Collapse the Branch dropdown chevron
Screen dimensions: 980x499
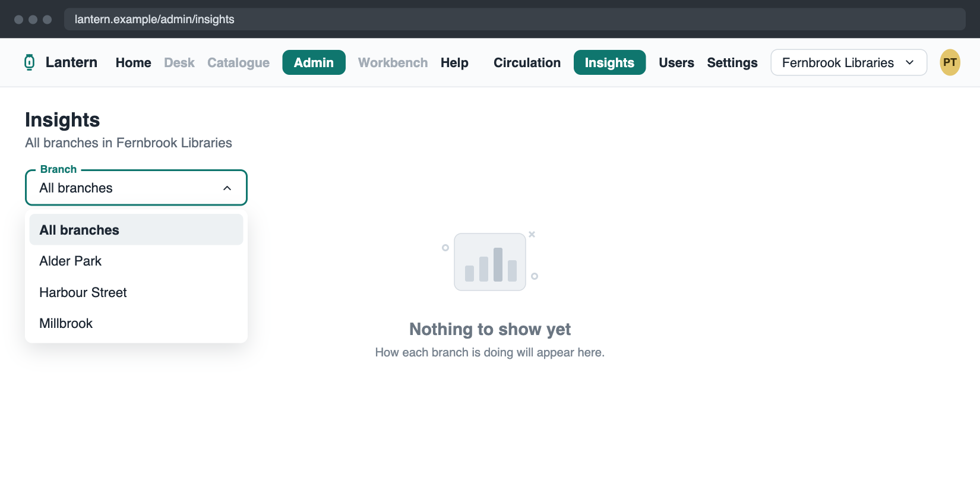227,188
